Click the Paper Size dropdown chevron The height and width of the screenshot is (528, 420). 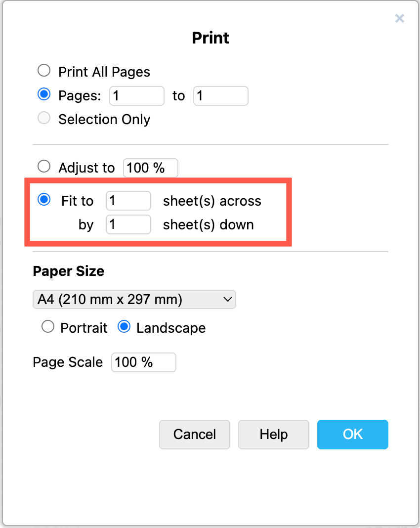click(x=227, y=299)
